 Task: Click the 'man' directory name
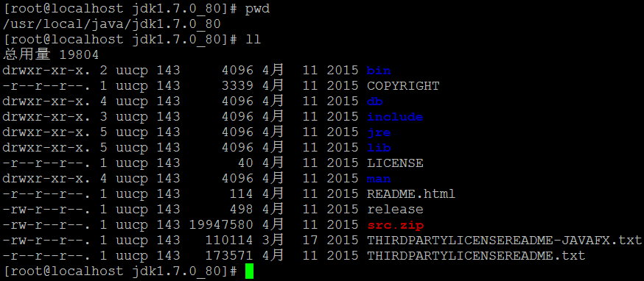(x=379, y=179)
